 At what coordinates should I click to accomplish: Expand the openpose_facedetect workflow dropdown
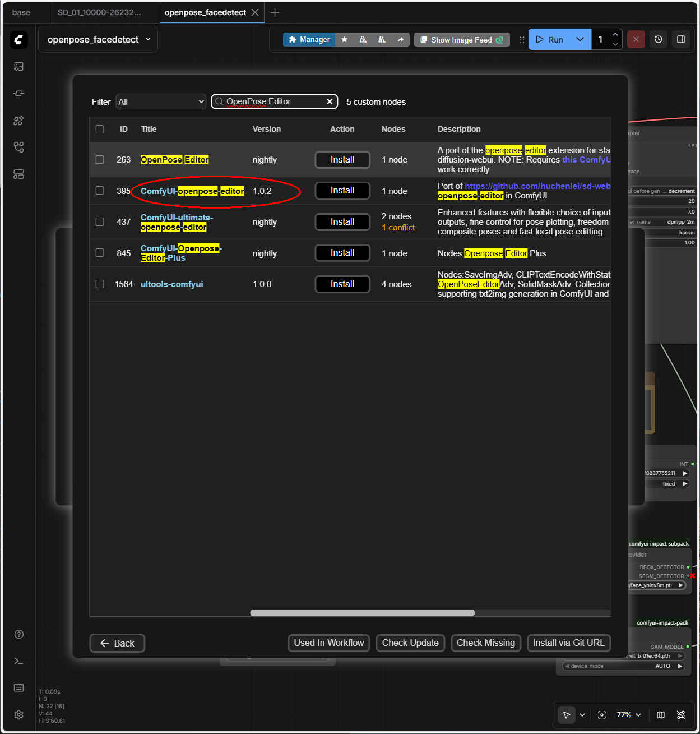[x=148, y=40]
